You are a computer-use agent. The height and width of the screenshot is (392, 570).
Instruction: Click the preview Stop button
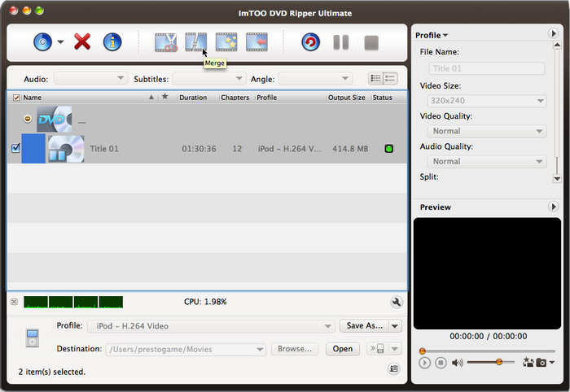pos(441,363)
